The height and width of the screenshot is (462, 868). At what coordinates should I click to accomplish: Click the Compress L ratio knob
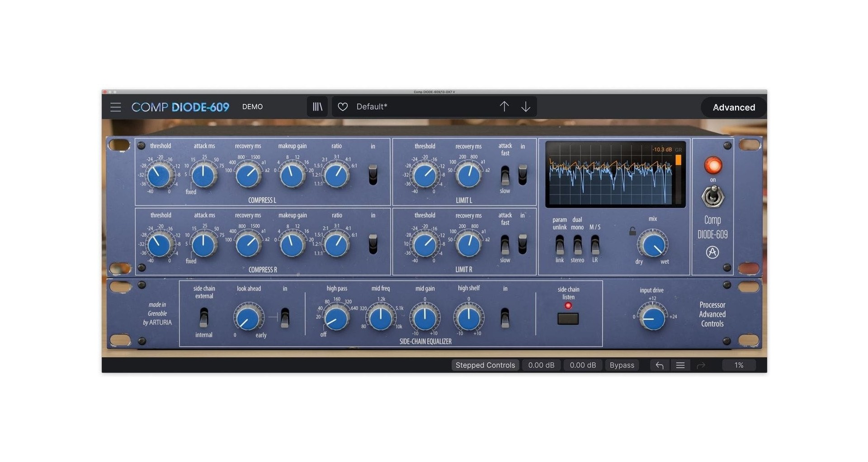coord(337,176)
